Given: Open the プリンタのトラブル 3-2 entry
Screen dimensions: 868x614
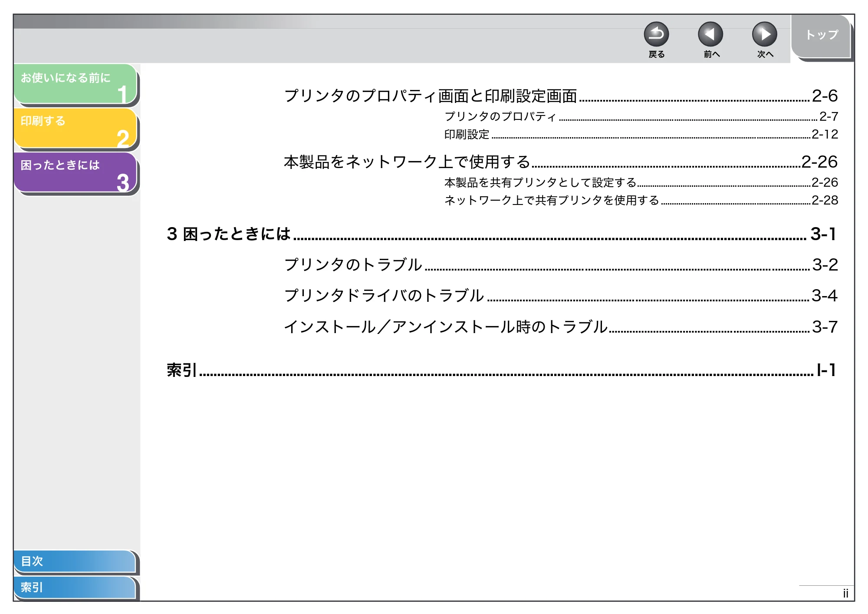Looking at the screenshot, I should click(x=561, y=265).
